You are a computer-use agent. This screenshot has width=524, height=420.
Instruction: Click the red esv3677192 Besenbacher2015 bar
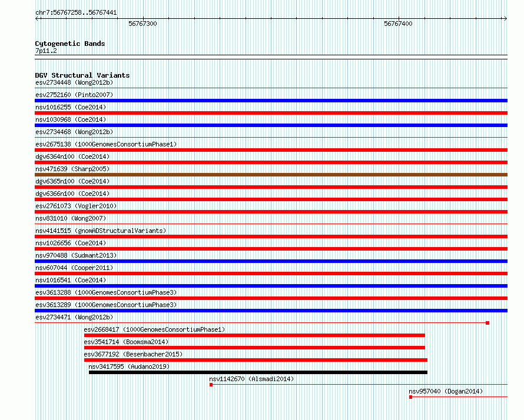[x=256, y=360]
